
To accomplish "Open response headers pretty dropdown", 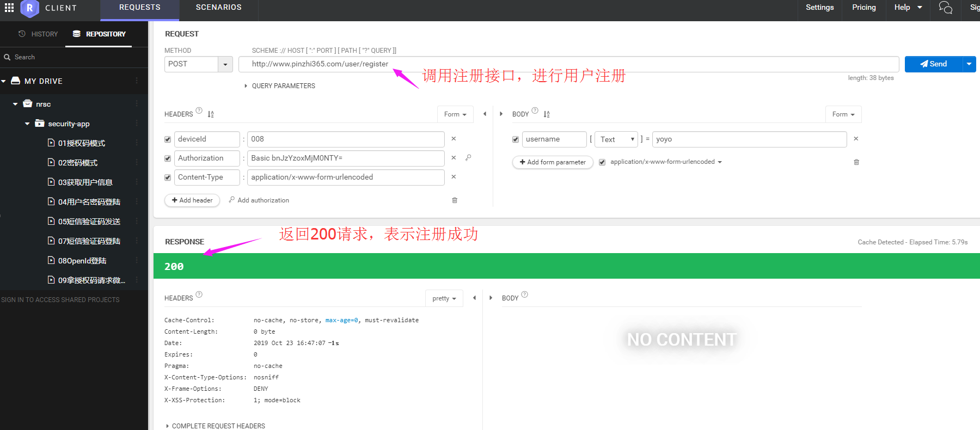I will (x=444, y=298).
